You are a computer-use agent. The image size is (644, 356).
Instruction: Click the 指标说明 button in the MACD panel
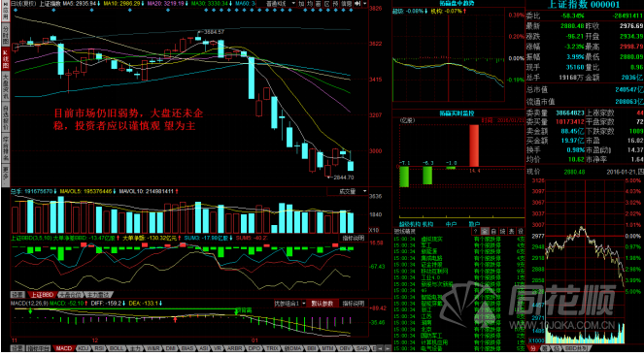(x=354, y=304)
